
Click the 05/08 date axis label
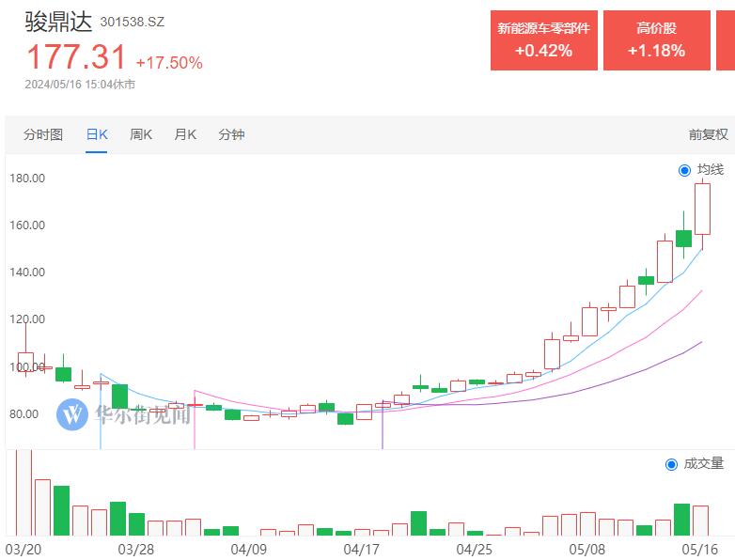[x=587, y=550]
